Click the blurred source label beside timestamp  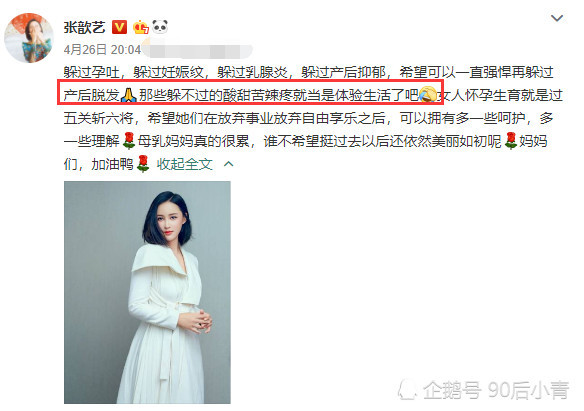tap(198, 51)
